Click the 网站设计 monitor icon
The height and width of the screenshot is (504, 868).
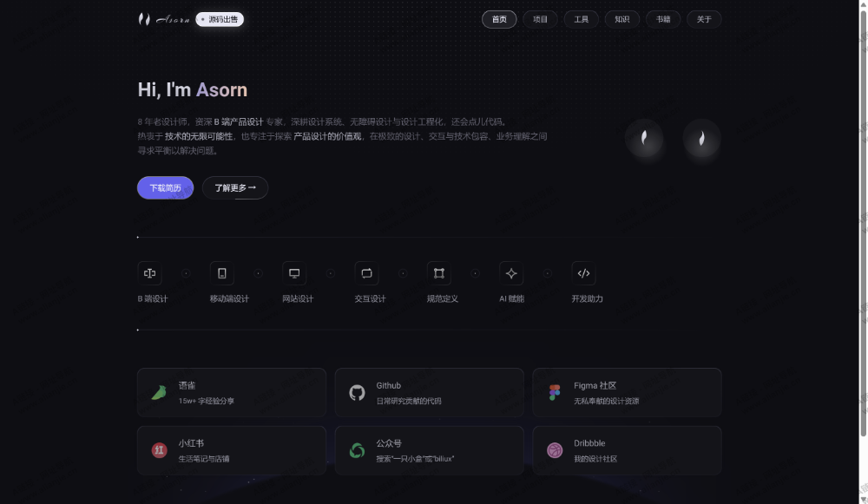(294, 273)
